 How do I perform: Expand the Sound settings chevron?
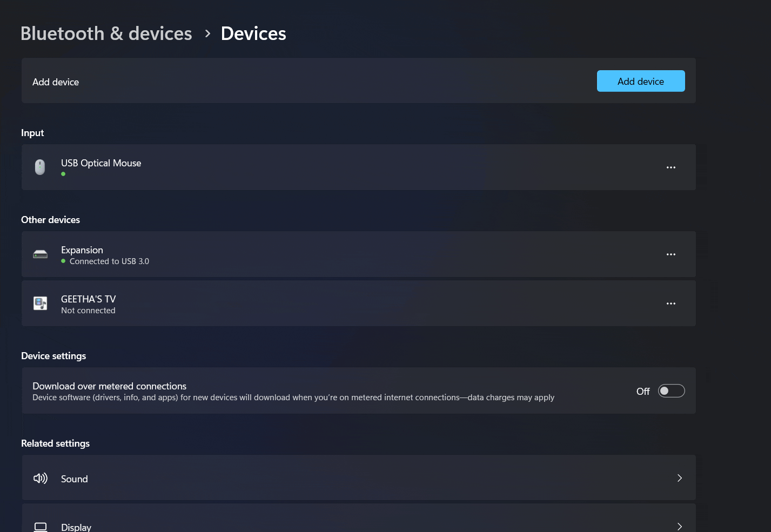point(680,478)
